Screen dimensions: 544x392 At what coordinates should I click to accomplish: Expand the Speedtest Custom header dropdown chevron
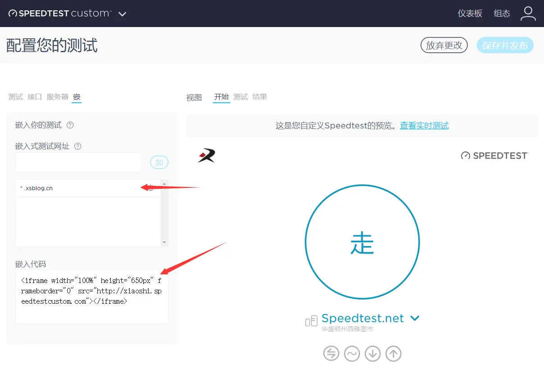(x=122, y=14)
